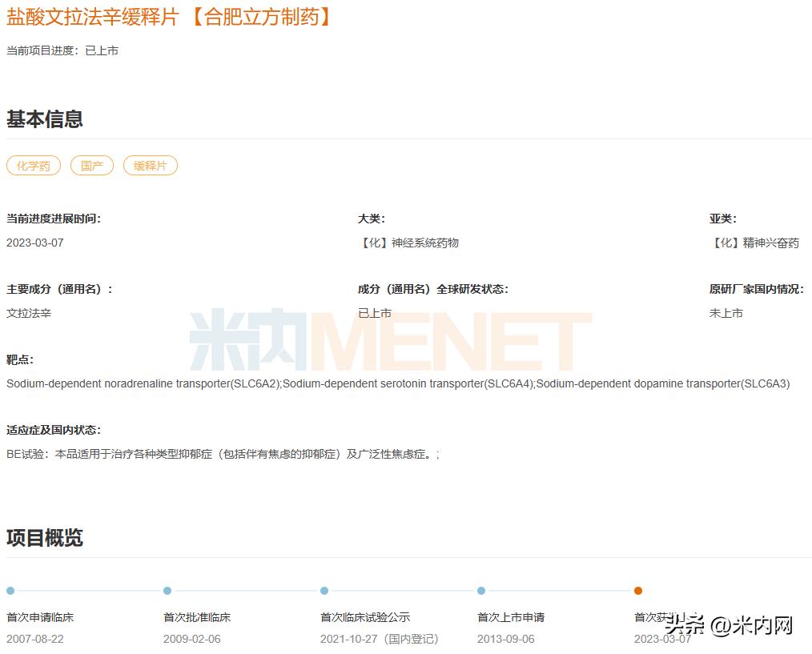Click the value 【化】神经系统药物
812x654 pixels.
408,243
